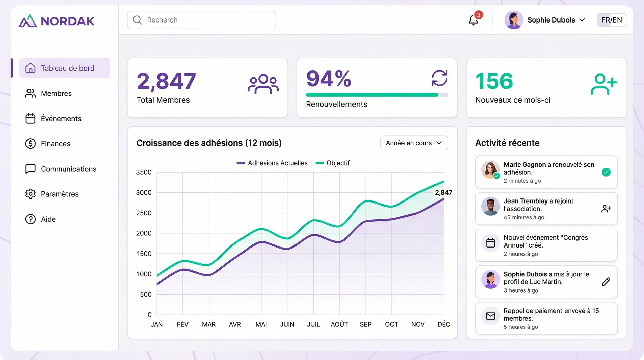Open Paramètres from the sidebar
The height and width of the screenshot is (360, 644).
tap(60, 194)
